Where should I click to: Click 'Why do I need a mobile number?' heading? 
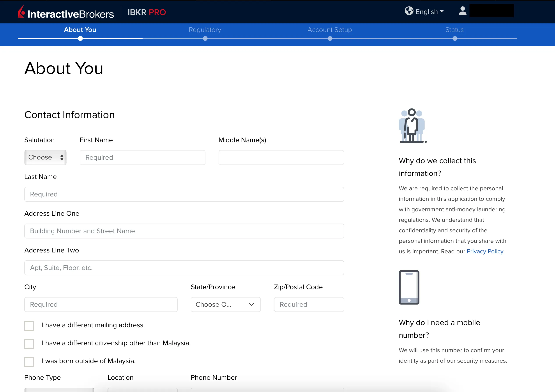(439, 329)
